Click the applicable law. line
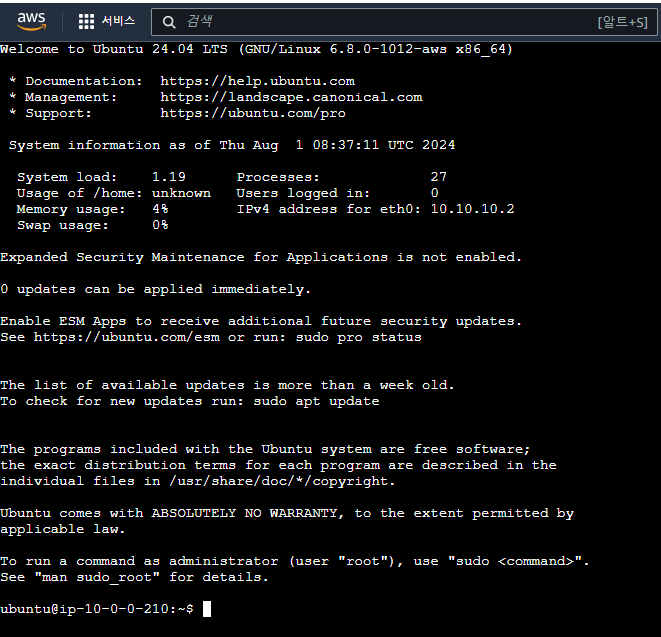This screenshot has height=637, width=661. tap(63, 529)
